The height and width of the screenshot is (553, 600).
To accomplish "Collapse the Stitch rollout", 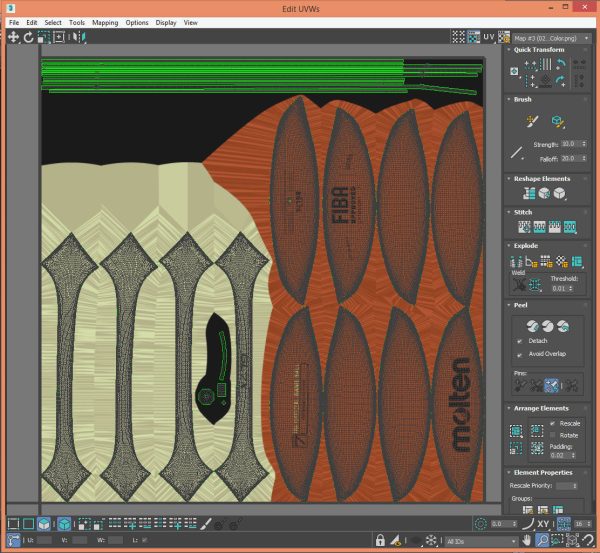I will [509, 212].
